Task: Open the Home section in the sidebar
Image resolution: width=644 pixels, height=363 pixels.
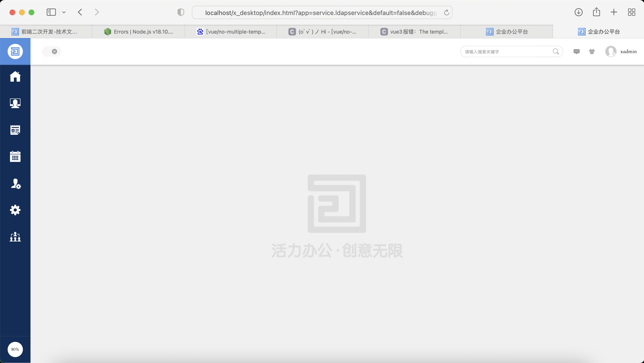Action: tap(15, 76)
